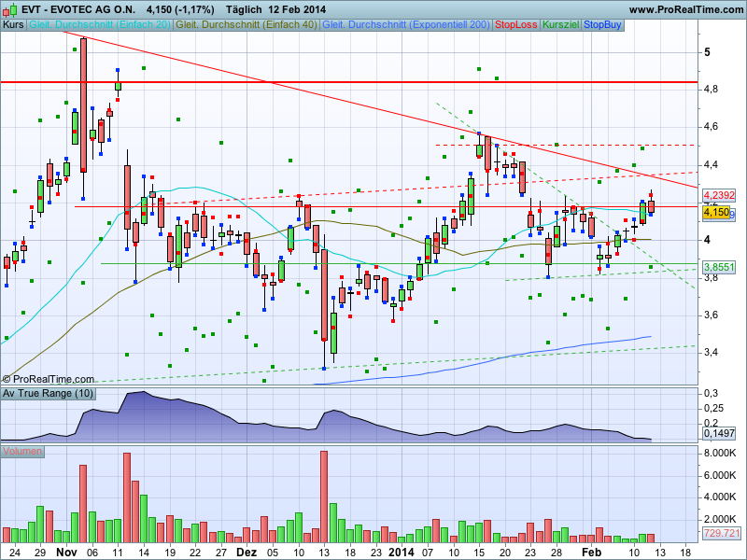The height and width of the screenshot is (560, 747).
Task: Open the Av True Range (10) panel label
Action: pos(48,393)
